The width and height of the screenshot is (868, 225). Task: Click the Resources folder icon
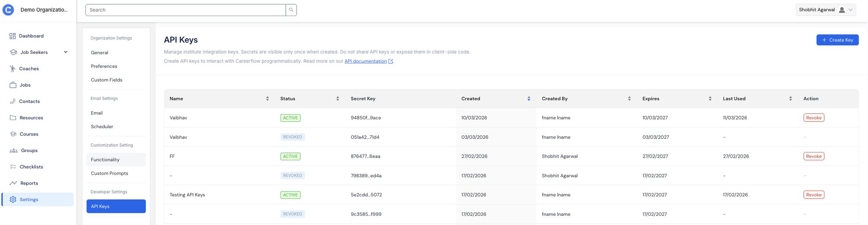[13, 118]
